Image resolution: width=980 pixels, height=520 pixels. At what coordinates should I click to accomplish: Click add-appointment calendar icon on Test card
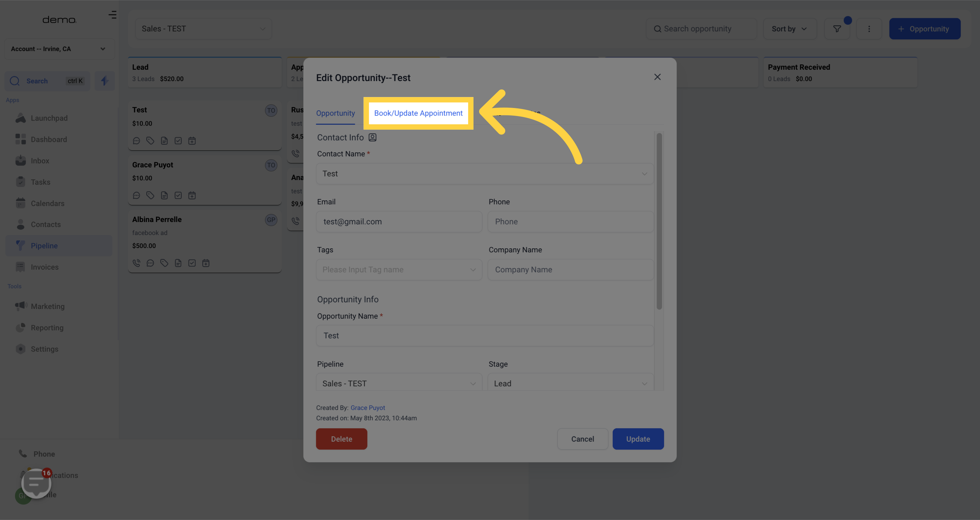pos(192,141)
